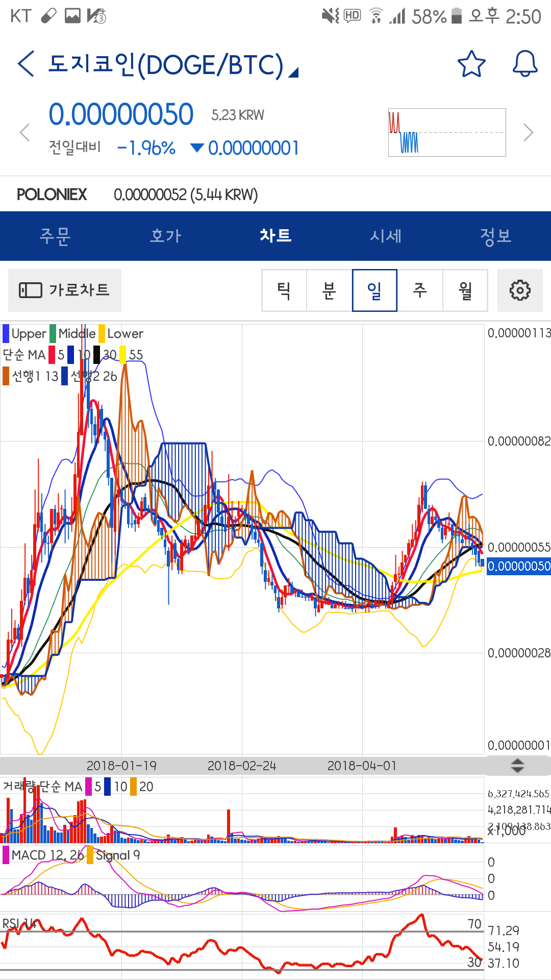Tap the battery 58% status indicator

tap(437, 16)
